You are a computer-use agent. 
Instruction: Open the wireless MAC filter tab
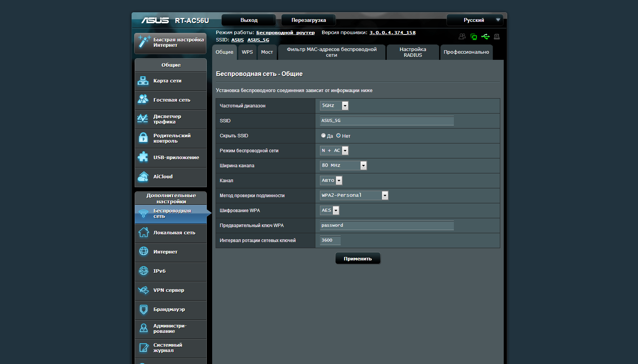332,52
